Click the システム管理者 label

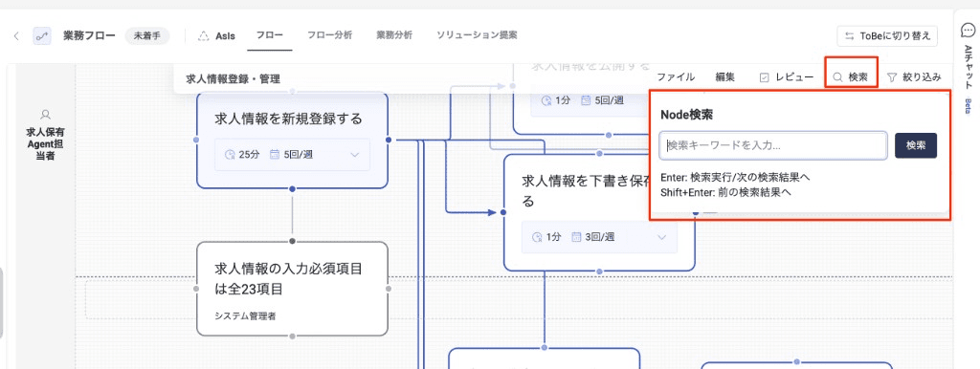pyautogui.click(x=245, y=315)
